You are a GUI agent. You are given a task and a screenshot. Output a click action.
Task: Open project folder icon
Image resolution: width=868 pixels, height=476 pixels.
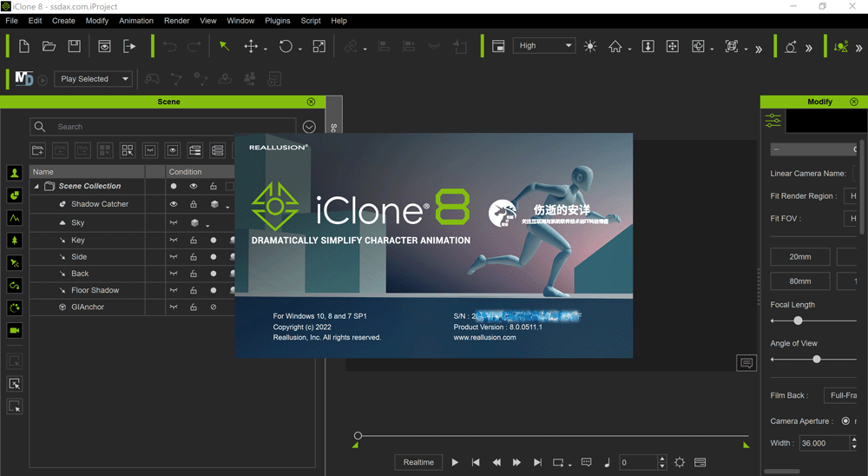(x=49, y=46)
